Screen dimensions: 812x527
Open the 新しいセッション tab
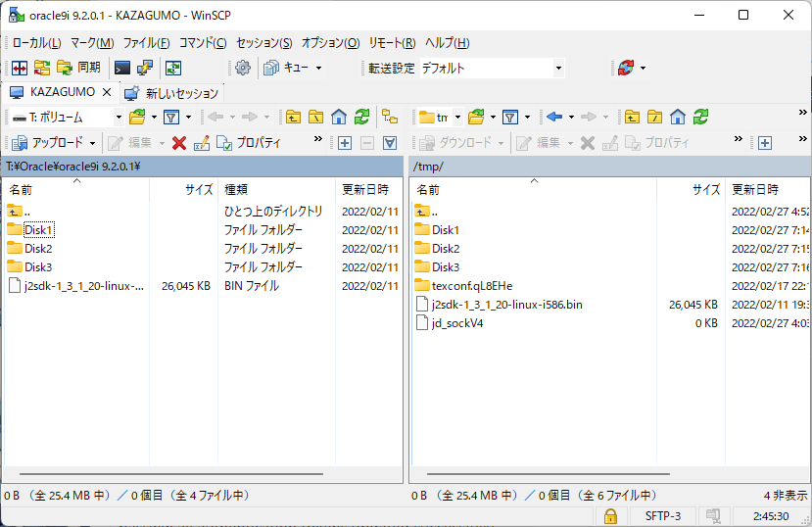[172, 93]
